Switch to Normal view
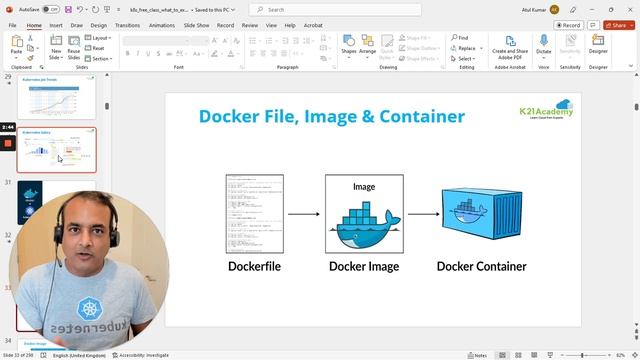Viewport: 640px width, 360px height. (x=502, y=356)
